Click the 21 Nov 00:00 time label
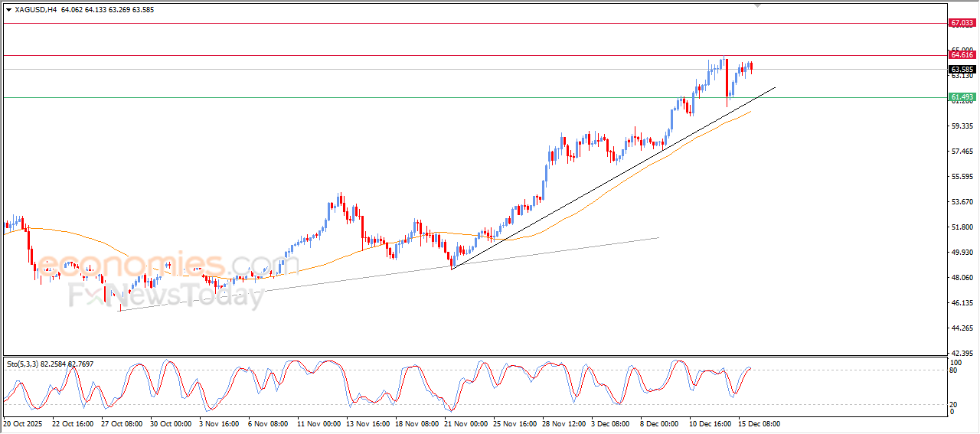This screenshot has height=434, width=980. [x=465, y=423]
